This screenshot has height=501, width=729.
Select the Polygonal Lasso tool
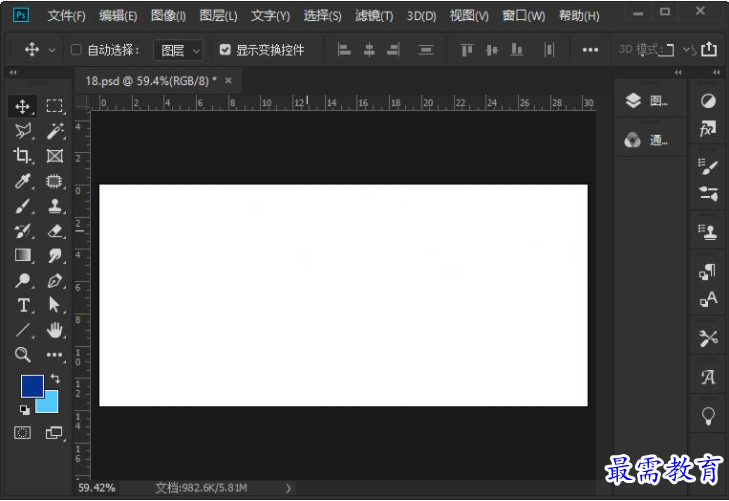coord(22,131)
